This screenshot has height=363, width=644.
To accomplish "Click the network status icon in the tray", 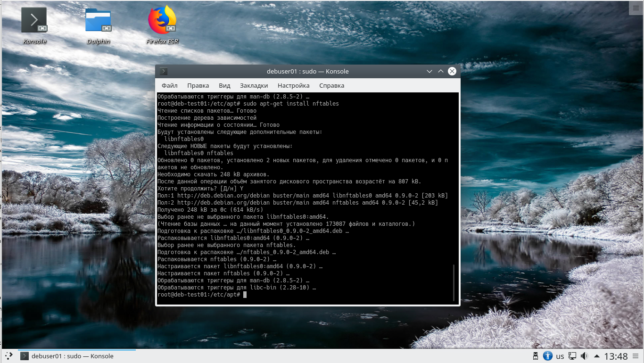I will click(572, 356).
